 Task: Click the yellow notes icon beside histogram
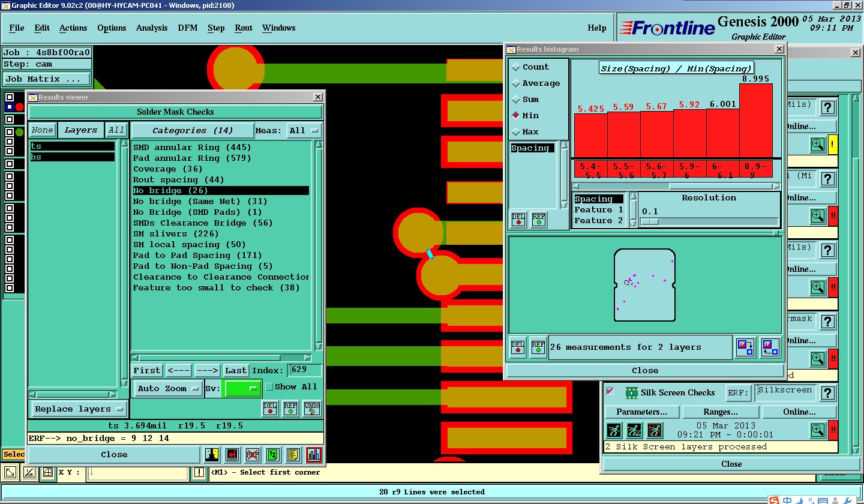293,455
